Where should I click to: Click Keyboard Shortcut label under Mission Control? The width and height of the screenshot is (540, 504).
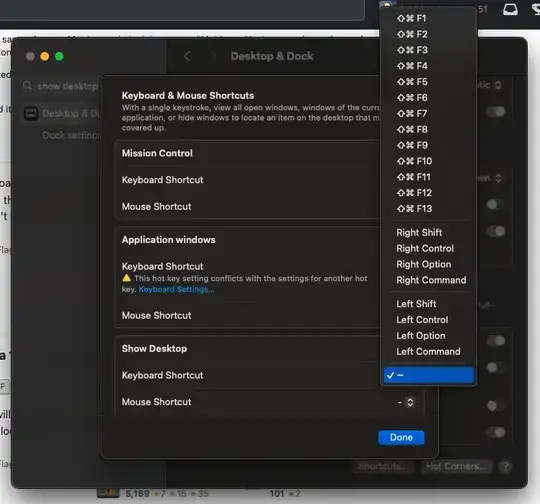click(x=162, y=180)
